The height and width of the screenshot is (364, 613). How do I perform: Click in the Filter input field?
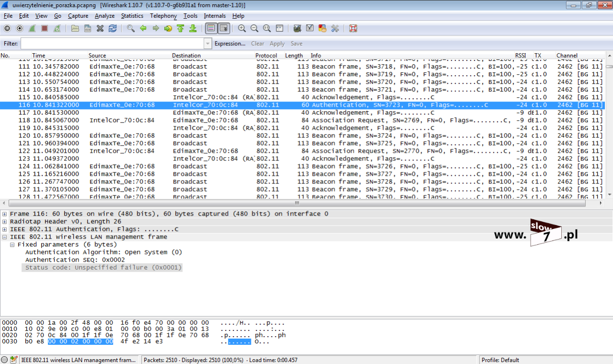[112, 44]
